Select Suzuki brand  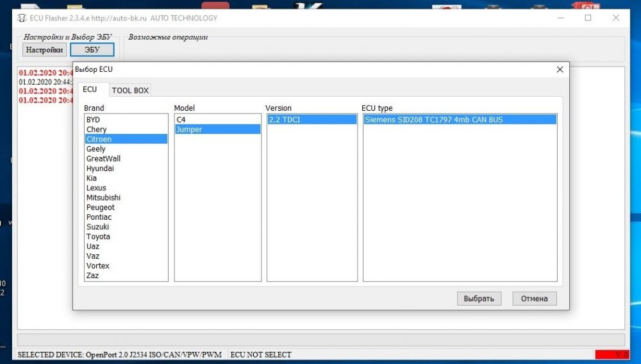point(126,227)
